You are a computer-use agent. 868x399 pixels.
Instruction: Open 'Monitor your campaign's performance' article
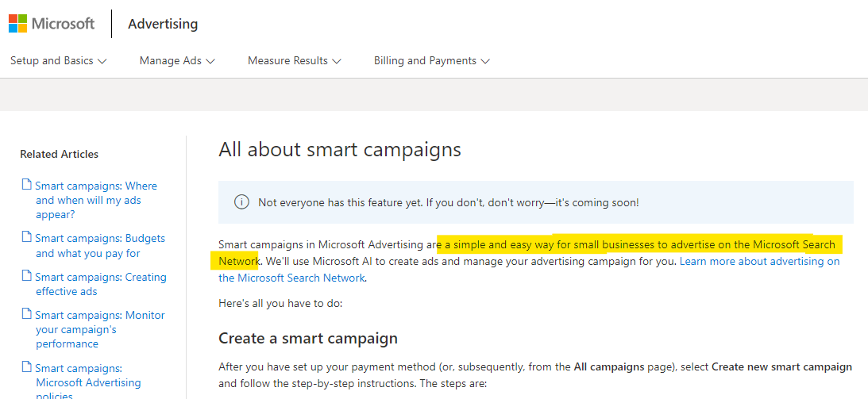click(100, 329)
